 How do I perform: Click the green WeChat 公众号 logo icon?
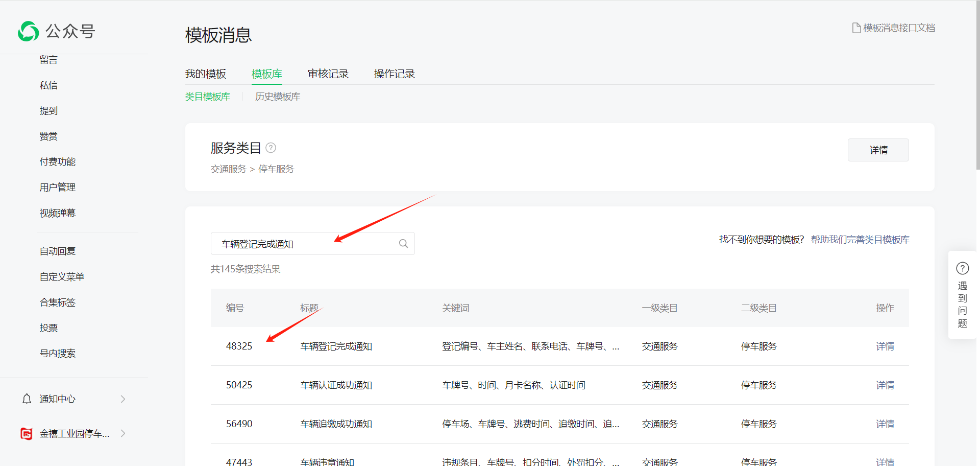(29, 31)
